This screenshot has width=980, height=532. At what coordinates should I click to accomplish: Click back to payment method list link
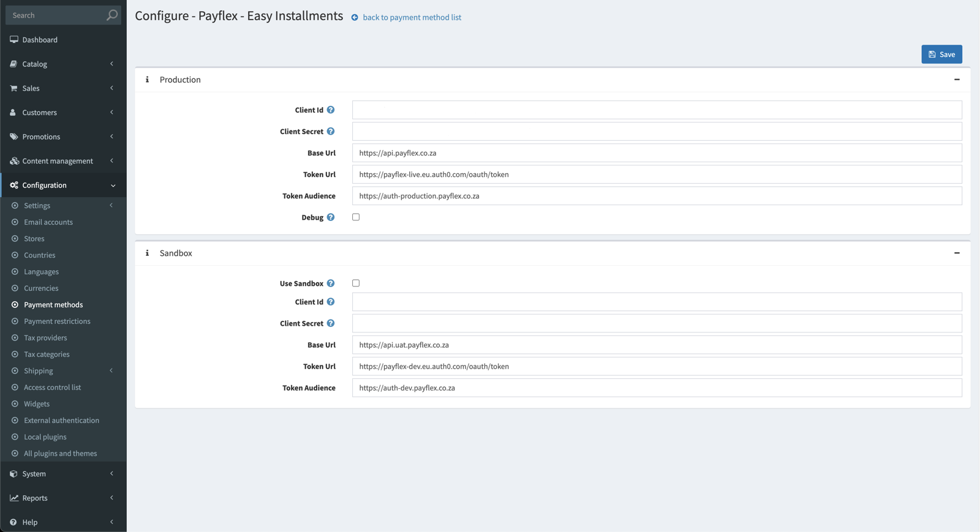click(x=412, y=18)
